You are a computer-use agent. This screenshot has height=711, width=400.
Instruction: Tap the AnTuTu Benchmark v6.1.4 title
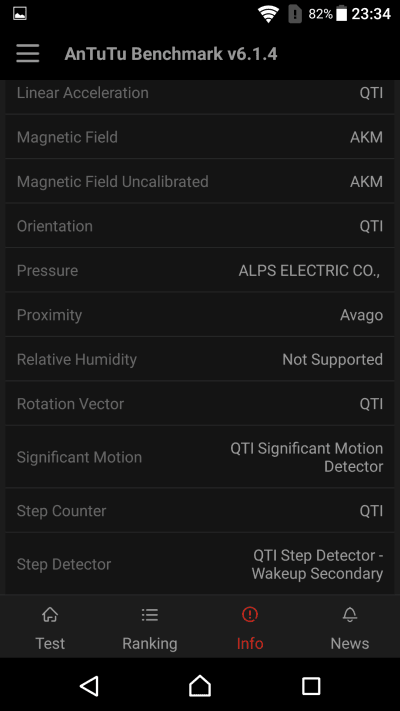point(171,54)
